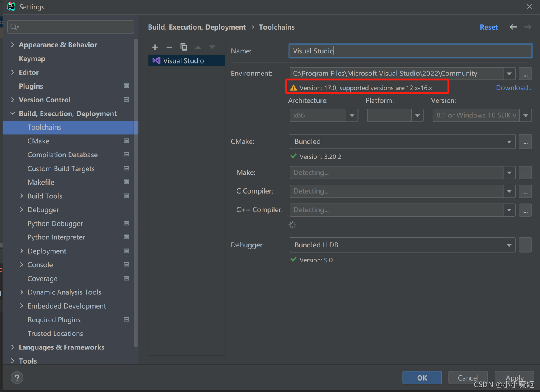This screenshot has height=392, width=540.
Task: Open the C++ Compiler dropdown
Action: [x=509, y=210]
